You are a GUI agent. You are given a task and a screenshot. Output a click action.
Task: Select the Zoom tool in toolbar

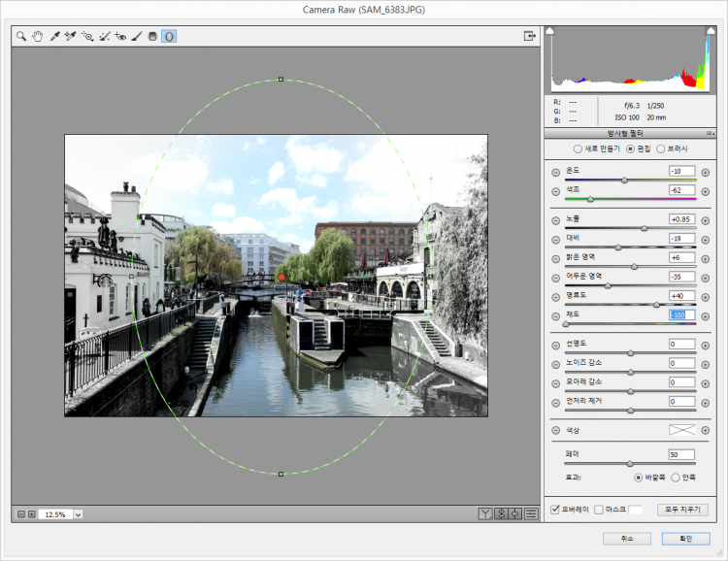20,36
